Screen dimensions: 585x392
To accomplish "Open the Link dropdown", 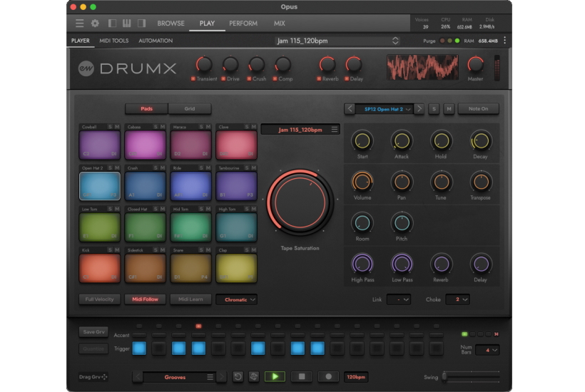I will pos(399,299).
